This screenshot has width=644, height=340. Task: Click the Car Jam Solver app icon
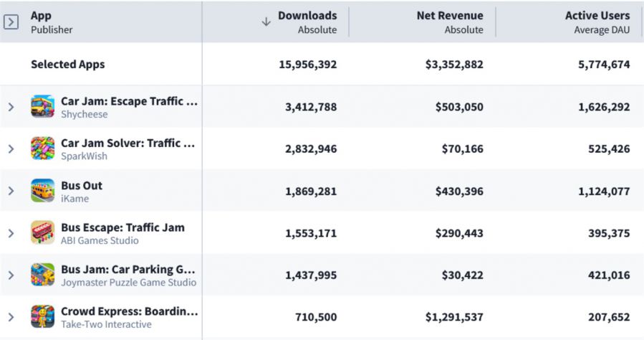(x=43, y=148)
